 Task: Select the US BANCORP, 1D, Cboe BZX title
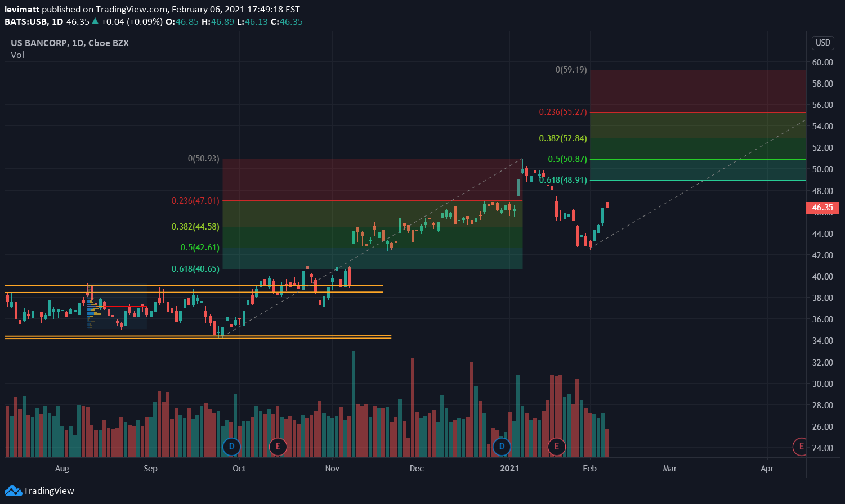(70, 43)
